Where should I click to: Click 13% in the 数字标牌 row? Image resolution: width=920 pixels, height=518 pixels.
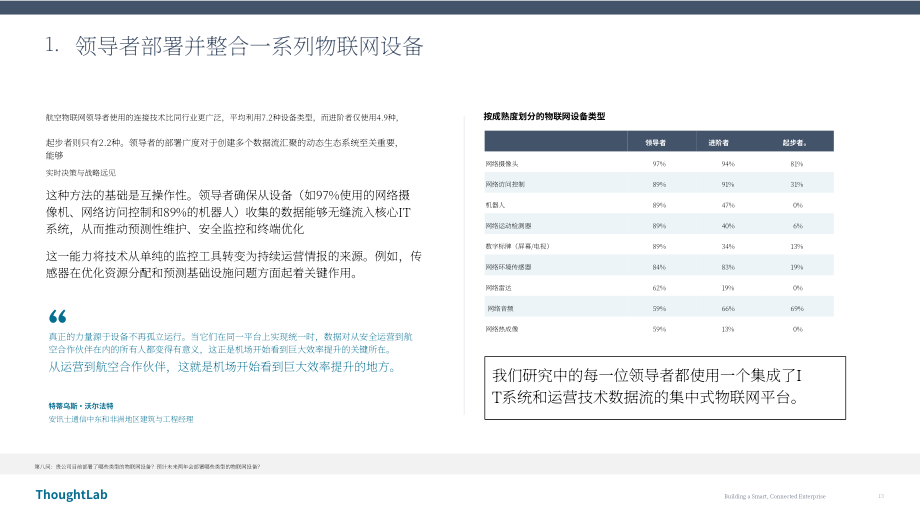(x=796, y=246)
